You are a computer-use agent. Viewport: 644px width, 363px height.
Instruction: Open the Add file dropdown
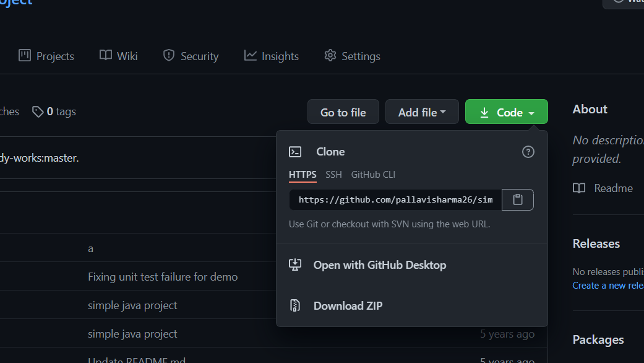pyautogui.click(x=422, y=112)
